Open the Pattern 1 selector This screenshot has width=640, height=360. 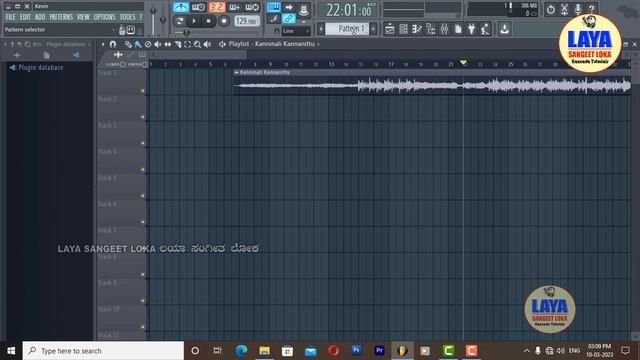(348, 29)
